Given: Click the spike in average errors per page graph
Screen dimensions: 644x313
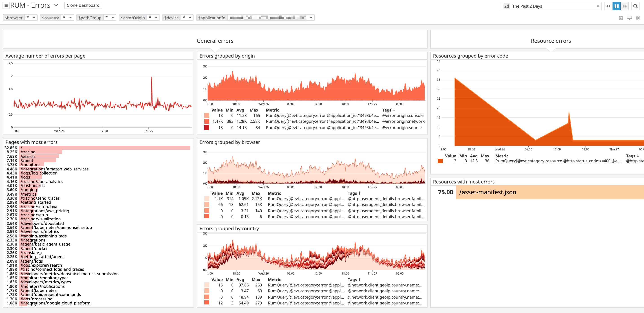Looking at the screenshot, I should tap(152, 78).
